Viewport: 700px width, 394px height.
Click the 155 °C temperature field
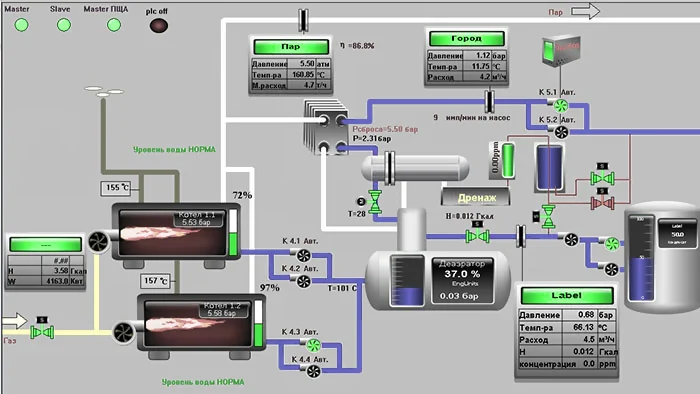[117, 188]
